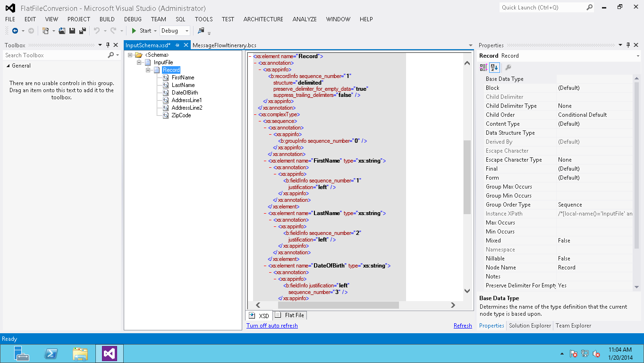644x363 pixels.
Task: Open the Properties object selector dropdown
Action: point(638,56)
